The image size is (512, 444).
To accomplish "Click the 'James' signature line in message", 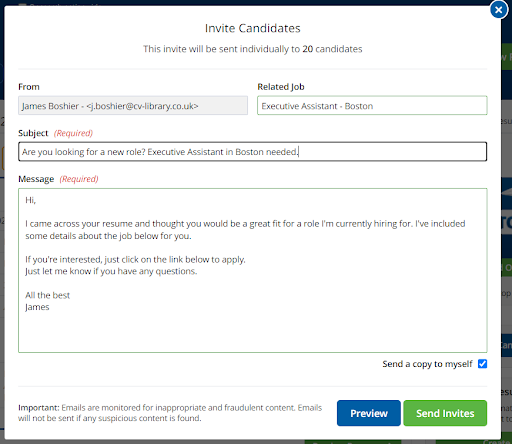I will click(x=37, y=307).
